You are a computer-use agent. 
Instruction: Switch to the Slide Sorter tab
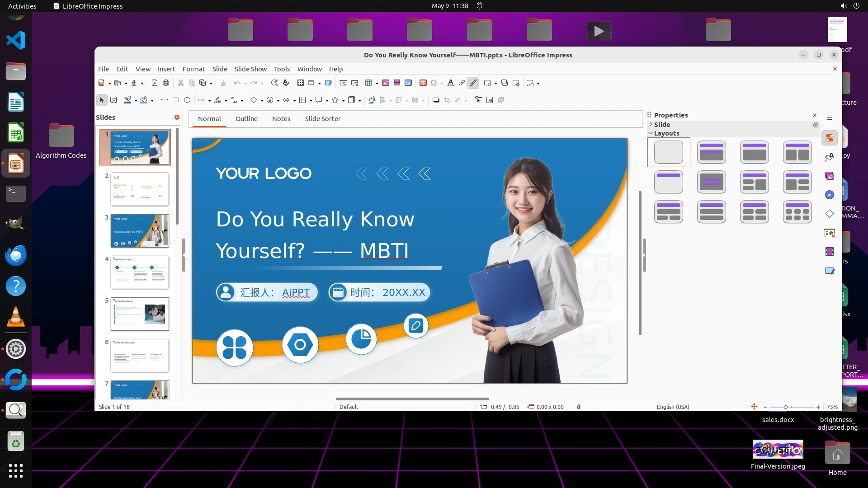322,119
